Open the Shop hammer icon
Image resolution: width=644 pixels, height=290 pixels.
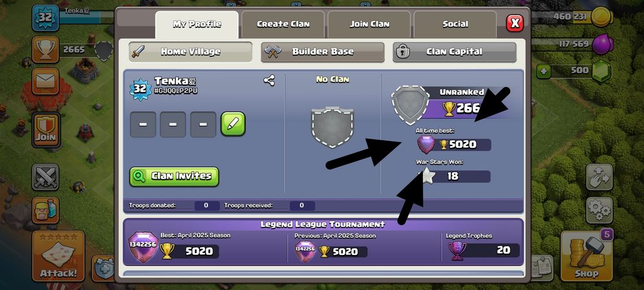click(586, 256)
